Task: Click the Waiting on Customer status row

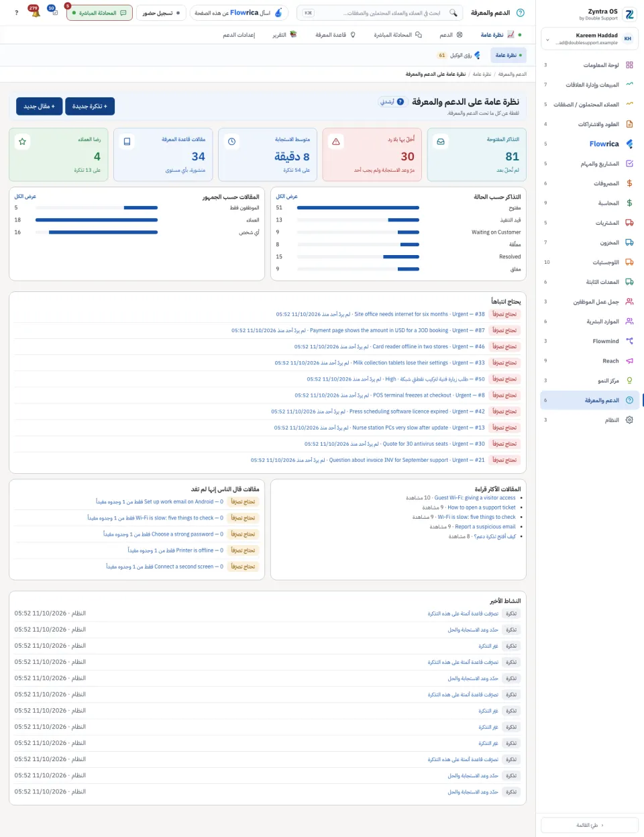Action: point(398,232)
